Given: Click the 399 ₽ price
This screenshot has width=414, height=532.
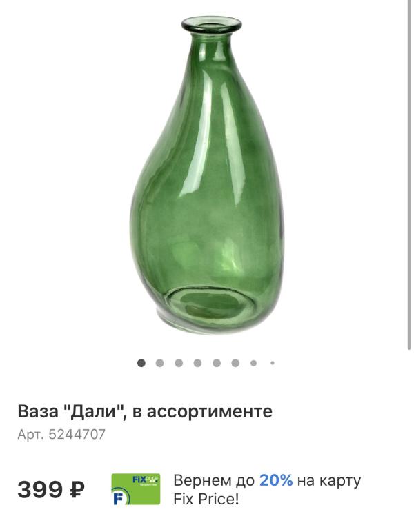Looking at the screenshot, I should 51,490.
